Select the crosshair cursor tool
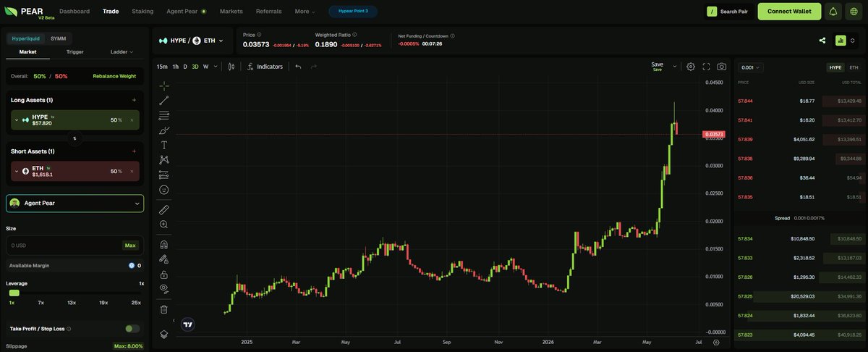 164,85
